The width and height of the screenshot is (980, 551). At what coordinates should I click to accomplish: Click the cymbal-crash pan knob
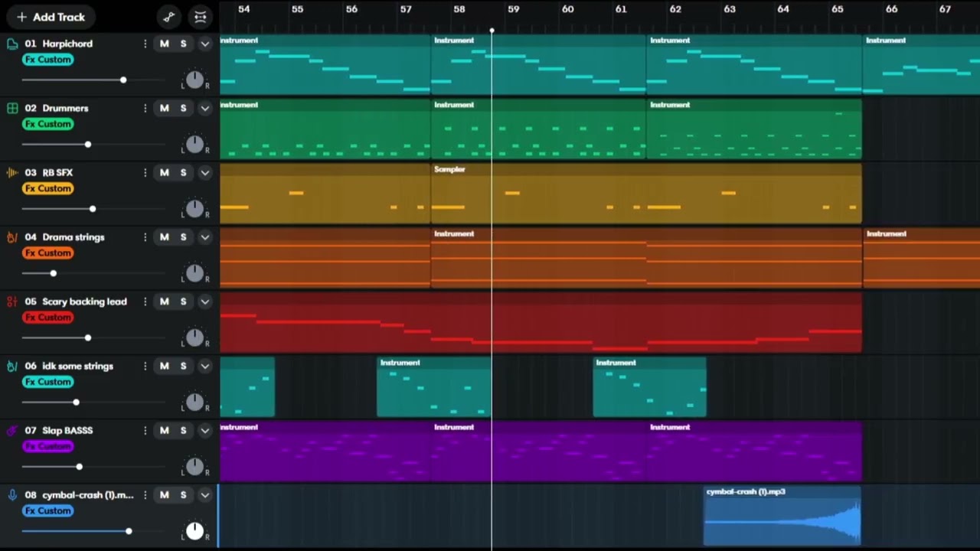click(x=194, y=531)
